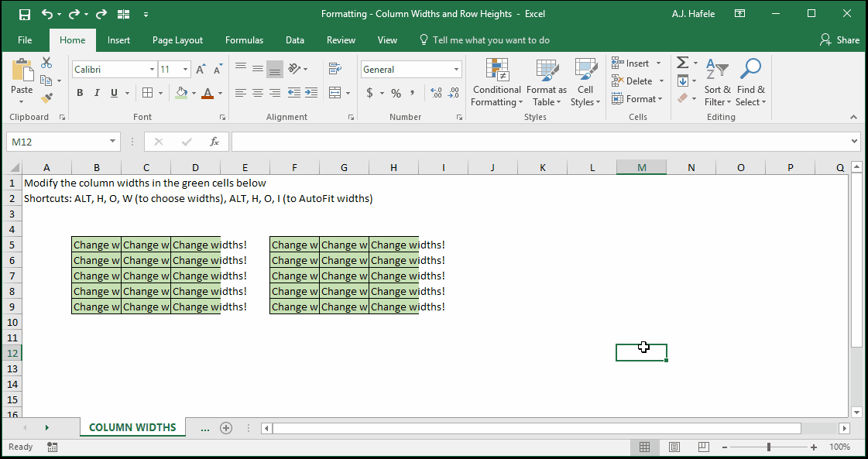Switch to Normal view in status bar
The height and width of the screenshot is (459, 868).
click(x=644, y=447)
